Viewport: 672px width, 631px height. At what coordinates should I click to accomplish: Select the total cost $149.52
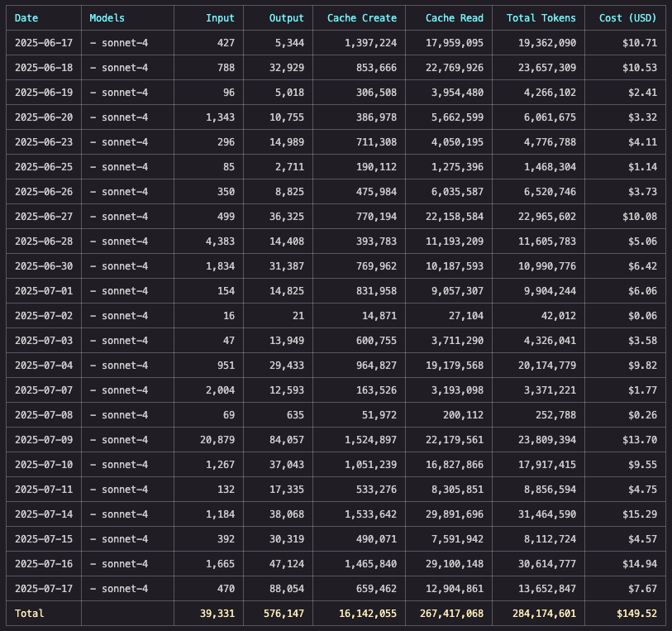[x=636, y=614]
